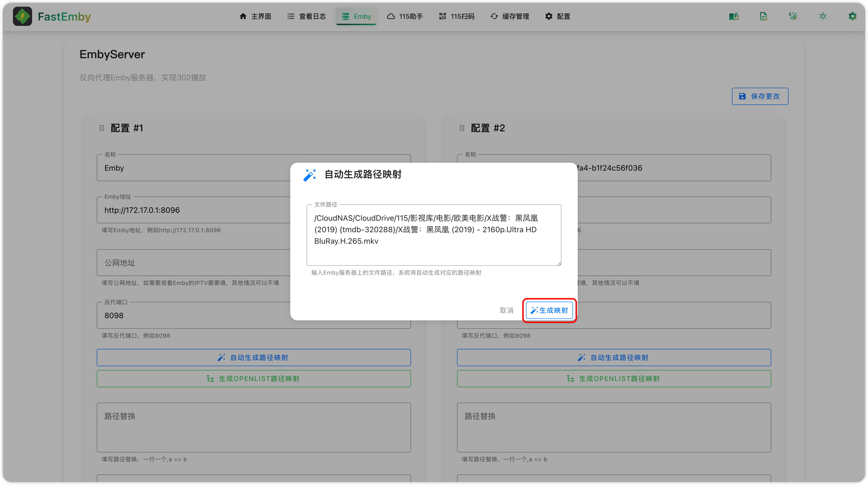Click the 生成映射 button in dialog
Screen dimensions: 868x485
[549, 310]
